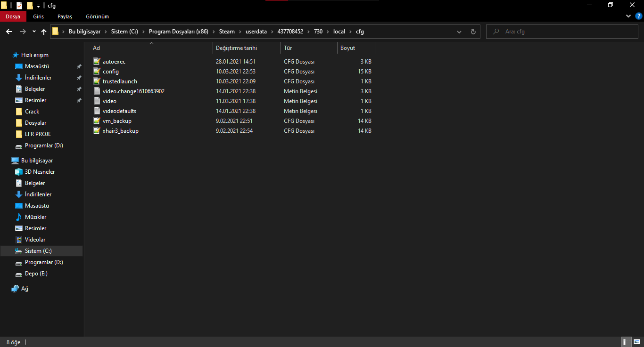Image resolution: width=644 pixels, height=347 pixels.
Task: Open pinned İndirilenler under Hızlı erişim
Action: coord(38,78)
